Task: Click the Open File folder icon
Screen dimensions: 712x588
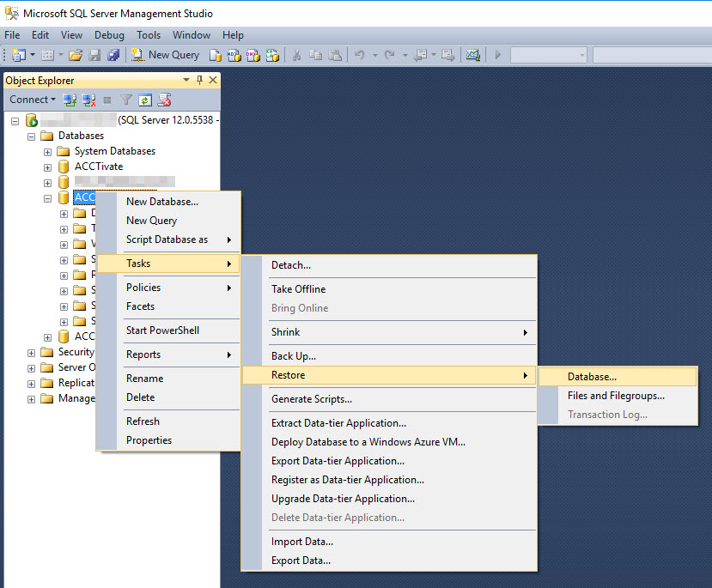Action: (x=76, y=55)
